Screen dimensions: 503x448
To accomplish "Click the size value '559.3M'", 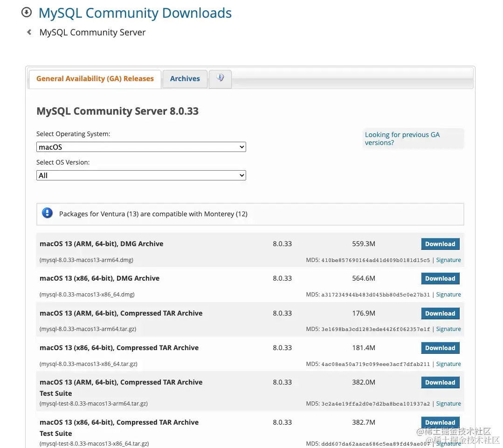I will click(x=364, y=244).
